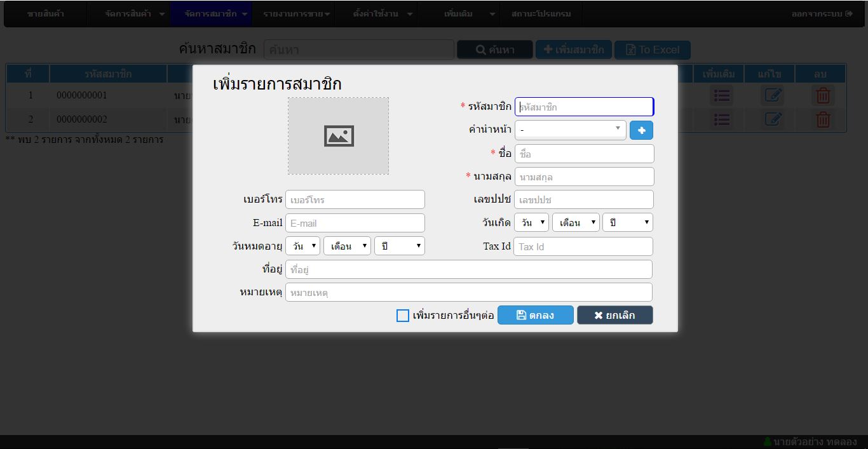Open details list icon for member 0000000002
Viewport: 868px width, 449px height.
[722, 119]
